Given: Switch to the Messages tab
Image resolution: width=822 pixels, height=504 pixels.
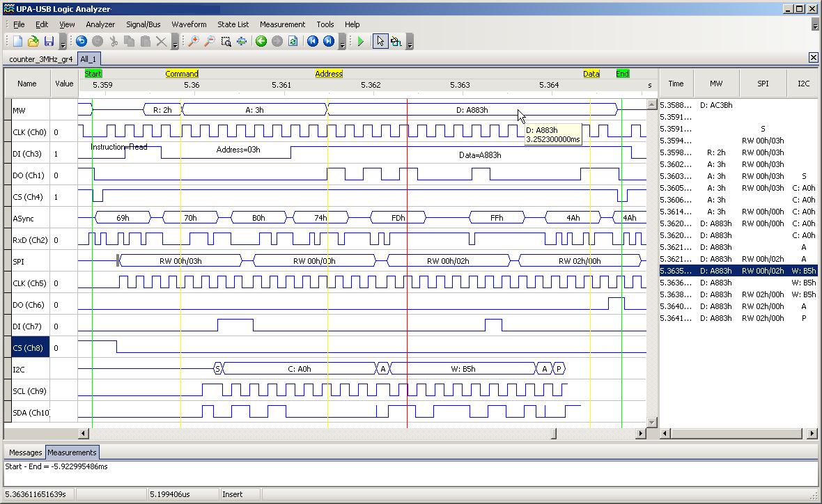Looking at the screenshot, I should click(x=25, y=452).
